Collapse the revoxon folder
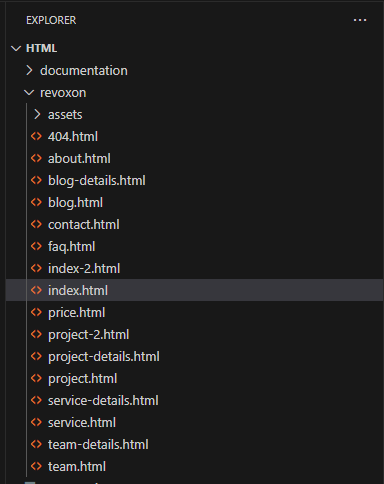384x484 pixels. pos(29,93)
